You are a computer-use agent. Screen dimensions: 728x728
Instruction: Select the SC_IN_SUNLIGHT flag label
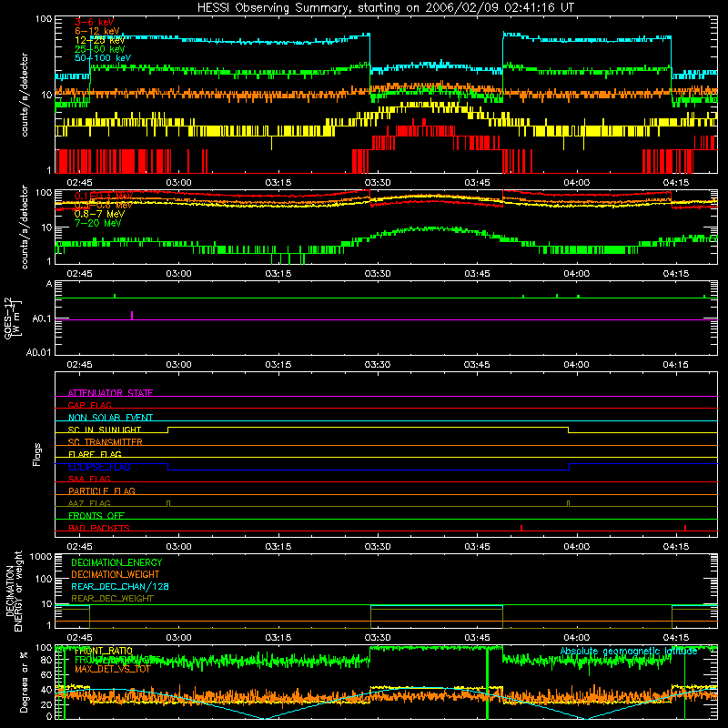coord(105,430)
